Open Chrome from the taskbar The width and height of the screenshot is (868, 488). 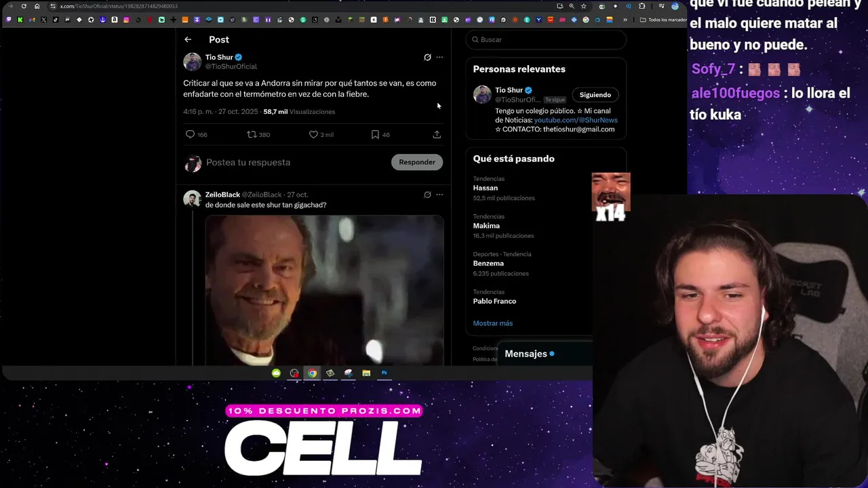point(312,373)
